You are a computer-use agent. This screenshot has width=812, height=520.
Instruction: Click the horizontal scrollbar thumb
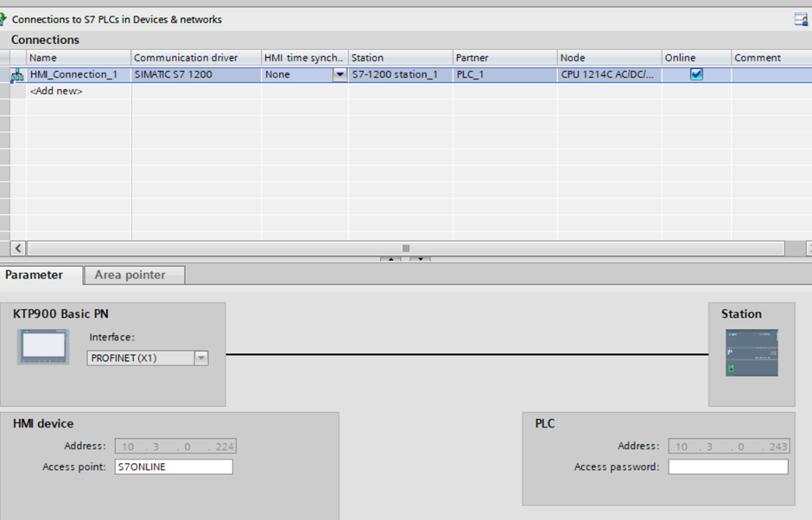(x=406, y=248)
